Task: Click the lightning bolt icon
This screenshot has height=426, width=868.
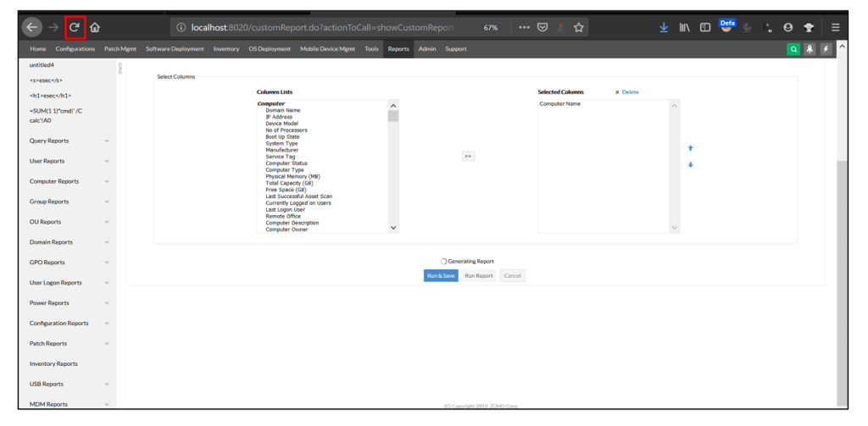Action: [x=826, y=49]
